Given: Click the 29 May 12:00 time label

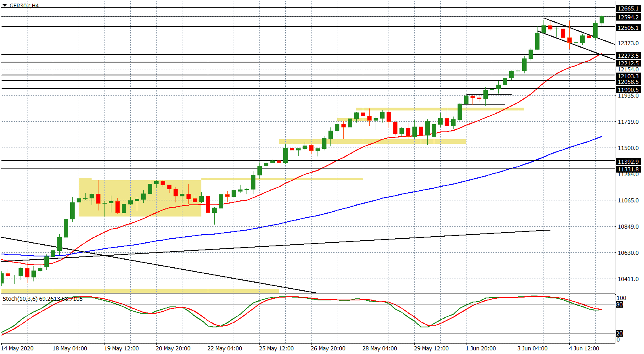Looking at the screenshot, I should point(431,348).
